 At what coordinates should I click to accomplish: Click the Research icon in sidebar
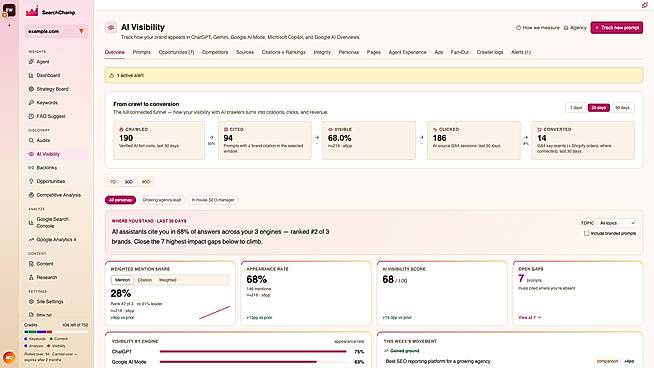tap(31, 277)
